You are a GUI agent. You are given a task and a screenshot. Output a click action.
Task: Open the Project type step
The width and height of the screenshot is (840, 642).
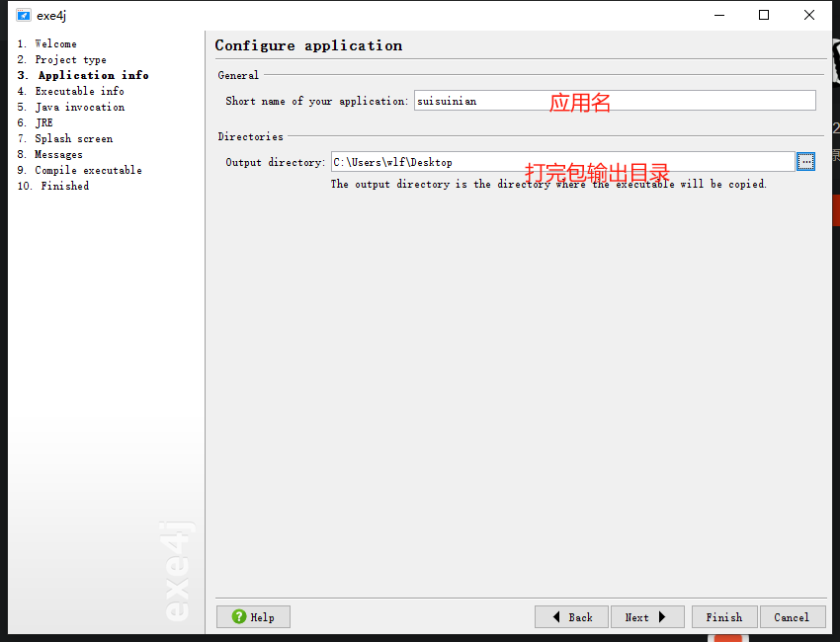coord(70,59)
